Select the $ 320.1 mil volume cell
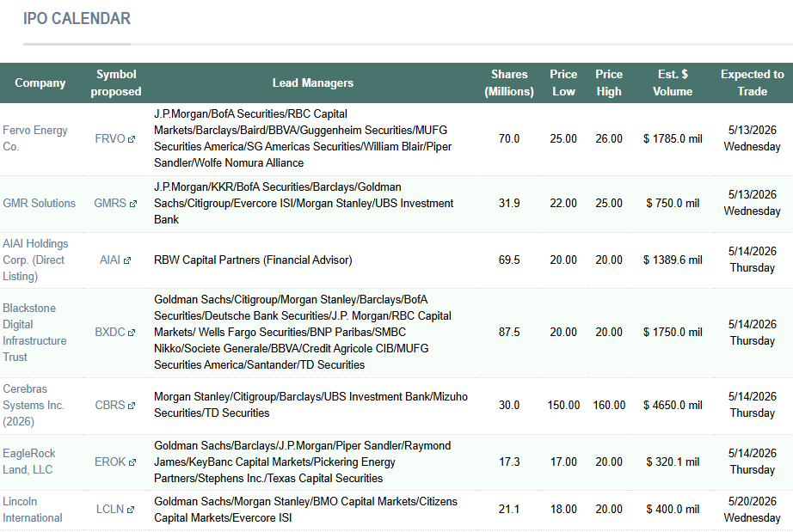 point(673,462)
